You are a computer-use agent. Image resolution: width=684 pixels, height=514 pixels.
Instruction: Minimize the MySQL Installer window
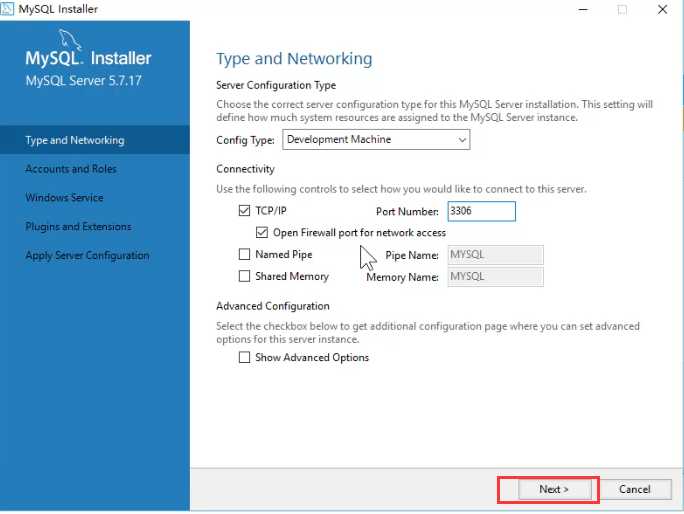click(x=583, y=9)
